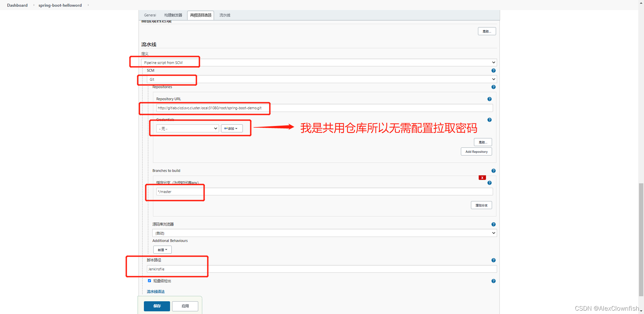Click the 高级 button under 高级项目选项

tap(487, 32)
